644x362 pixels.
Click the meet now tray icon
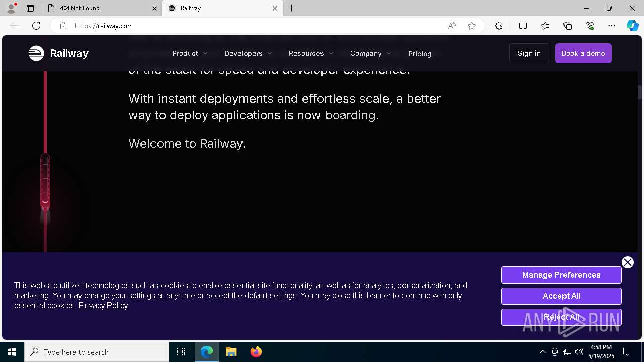pyautogui.click(x=555, y=352)
